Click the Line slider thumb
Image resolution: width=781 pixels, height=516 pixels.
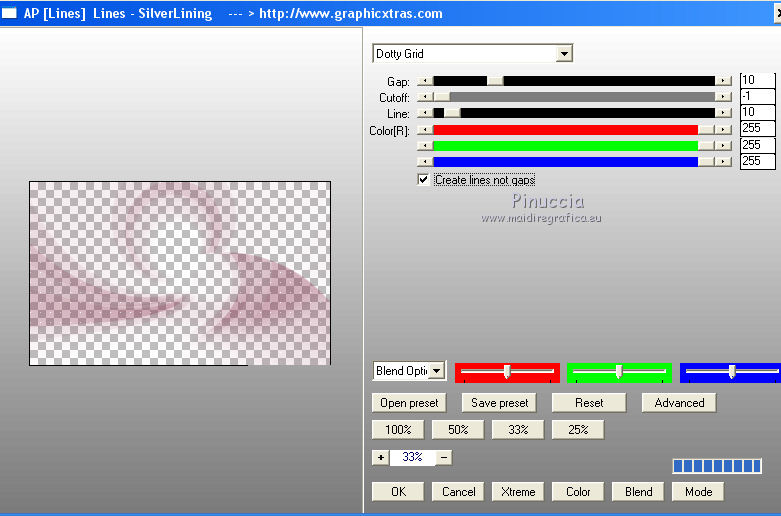(452, 113)
